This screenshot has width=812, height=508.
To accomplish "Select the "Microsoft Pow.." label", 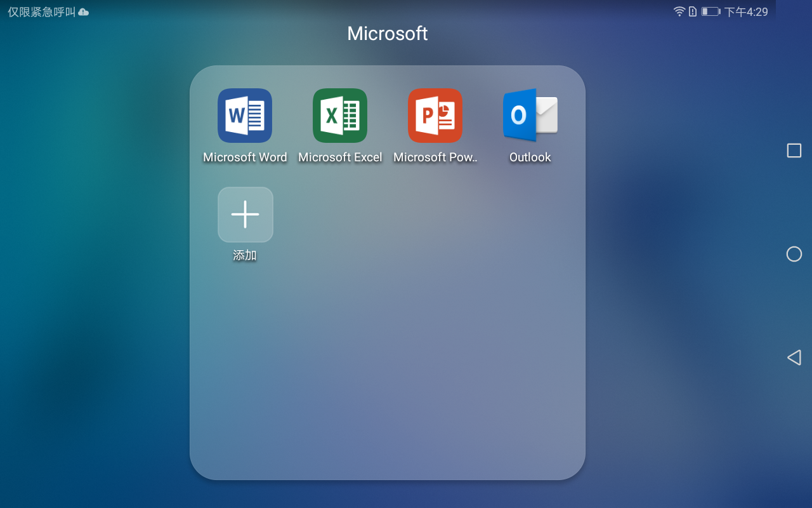I will coord(435,157).
